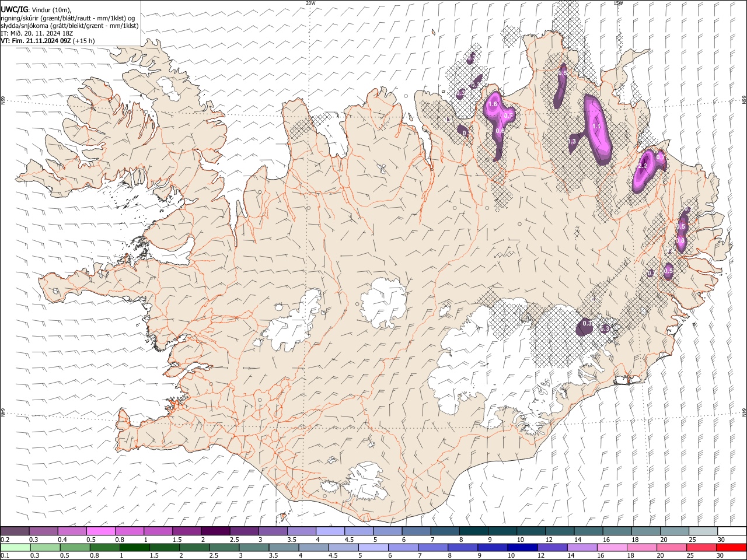Screen dimensions: 747x560
Task: Click the 15W longitude label
Action: click(x=617, y=3)
